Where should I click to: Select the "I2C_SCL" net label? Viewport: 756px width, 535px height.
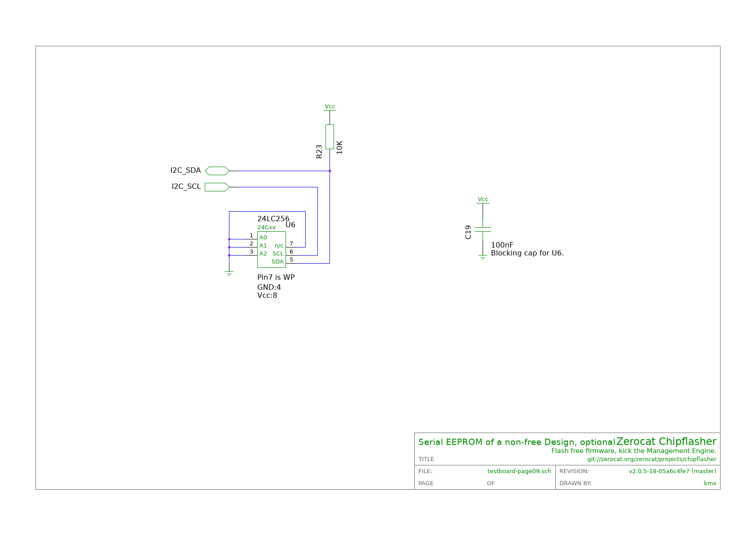(x=186, y=186)
